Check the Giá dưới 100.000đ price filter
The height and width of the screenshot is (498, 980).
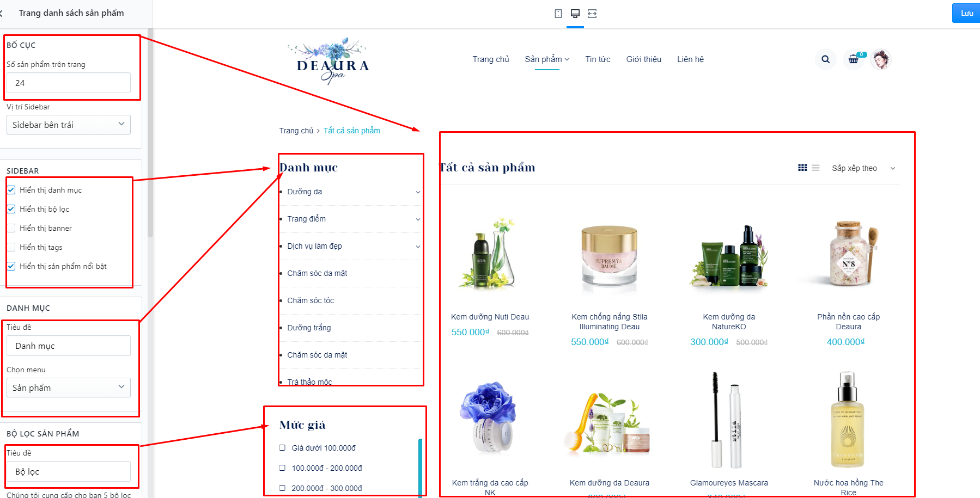click(282, 448)
